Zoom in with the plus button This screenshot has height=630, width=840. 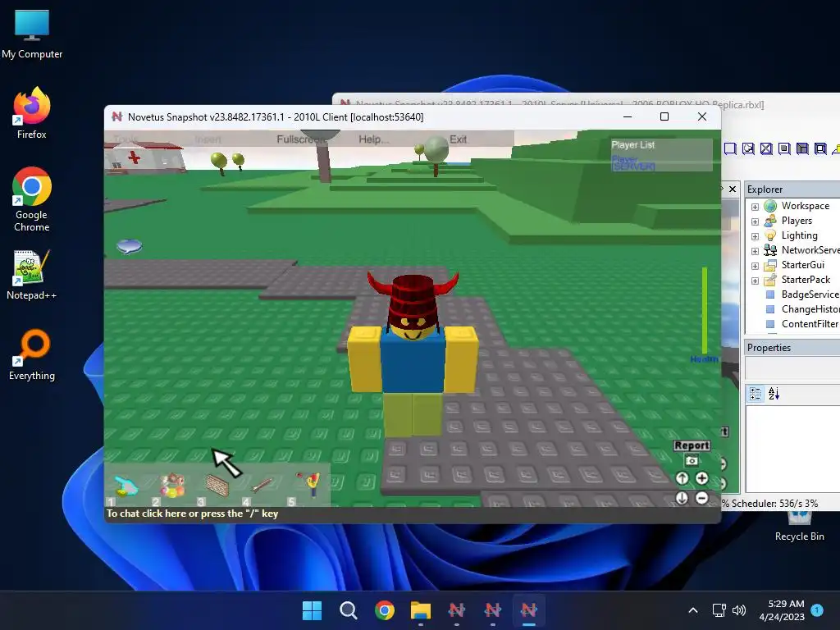(702, 478)
